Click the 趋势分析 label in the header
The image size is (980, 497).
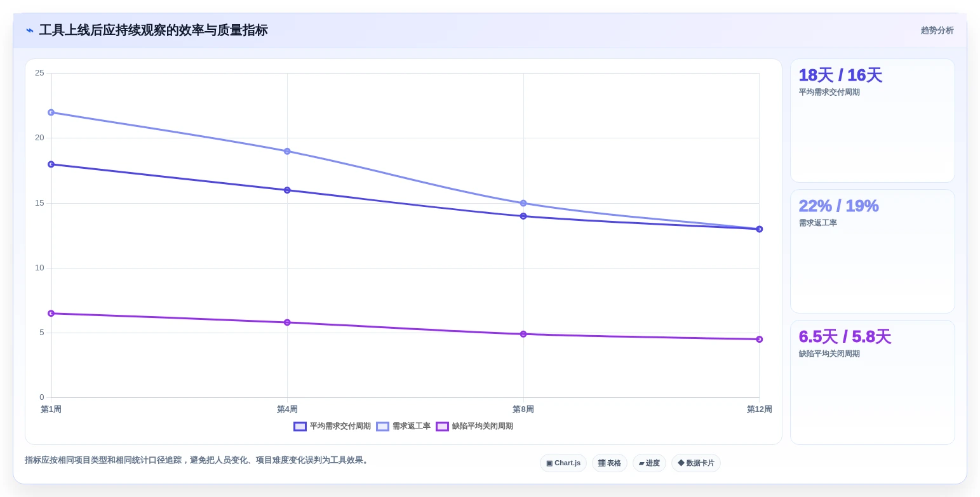pyautogui.click(x=937, y=30)
